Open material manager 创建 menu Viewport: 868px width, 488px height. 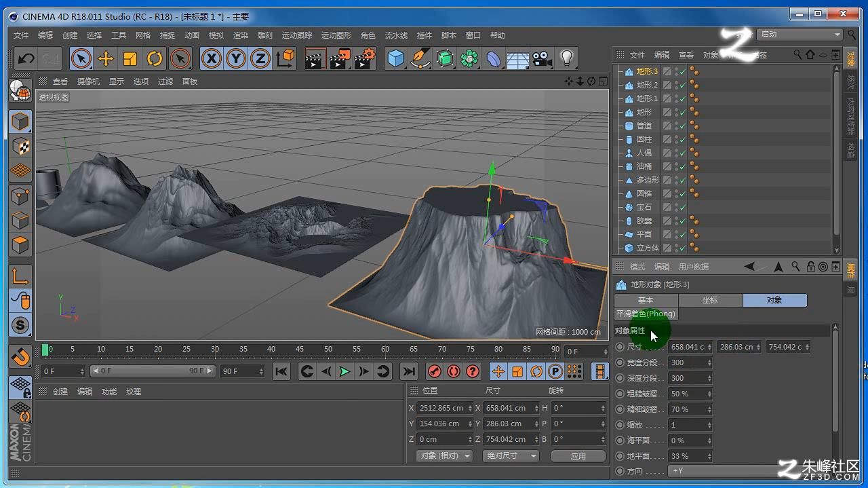(x=60, y=392)
